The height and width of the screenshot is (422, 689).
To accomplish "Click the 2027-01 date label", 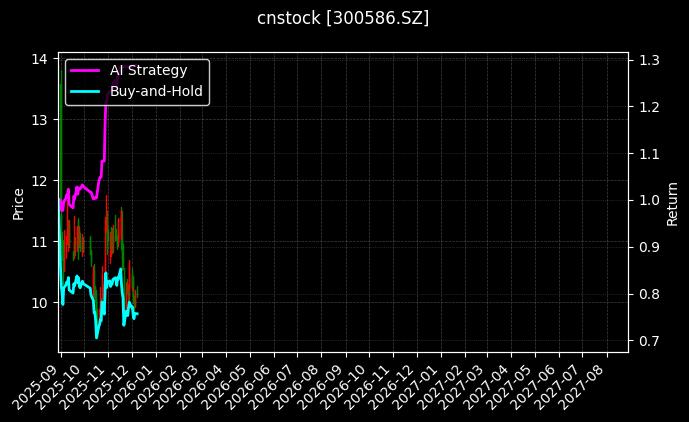I will click(416, 387).
